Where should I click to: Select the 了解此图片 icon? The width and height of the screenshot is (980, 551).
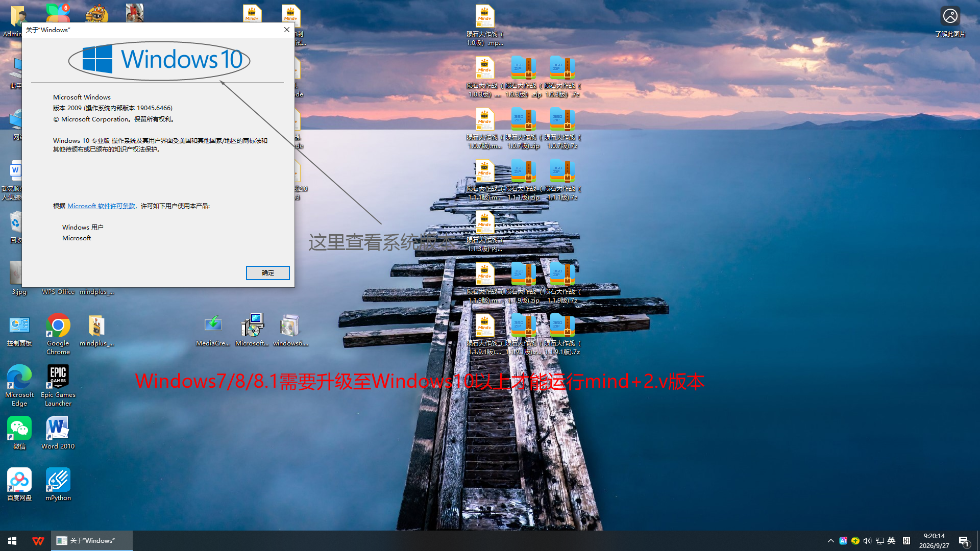point(950,21)
